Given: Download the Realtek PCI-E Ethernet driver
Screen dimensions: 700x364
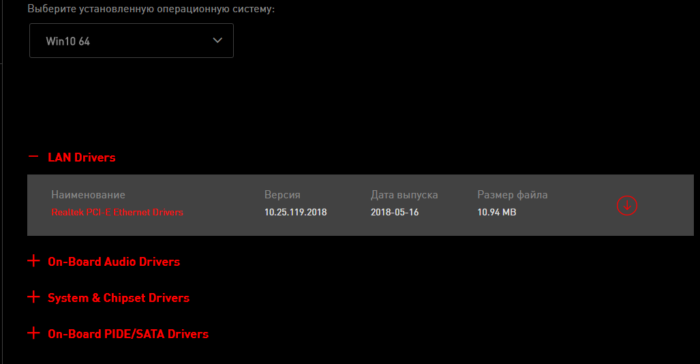Looking at the screenshot, I should (627, 205).
